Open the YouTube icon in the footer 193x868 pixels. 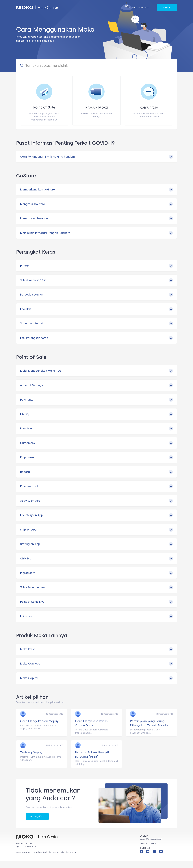click(x=161, y=851)
